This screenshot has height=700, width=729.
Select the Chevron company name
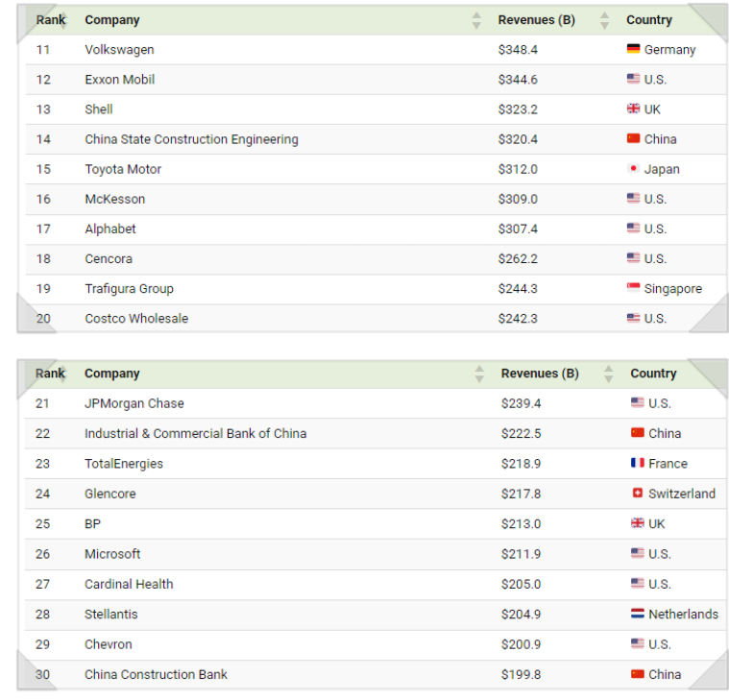click(108, 644)
